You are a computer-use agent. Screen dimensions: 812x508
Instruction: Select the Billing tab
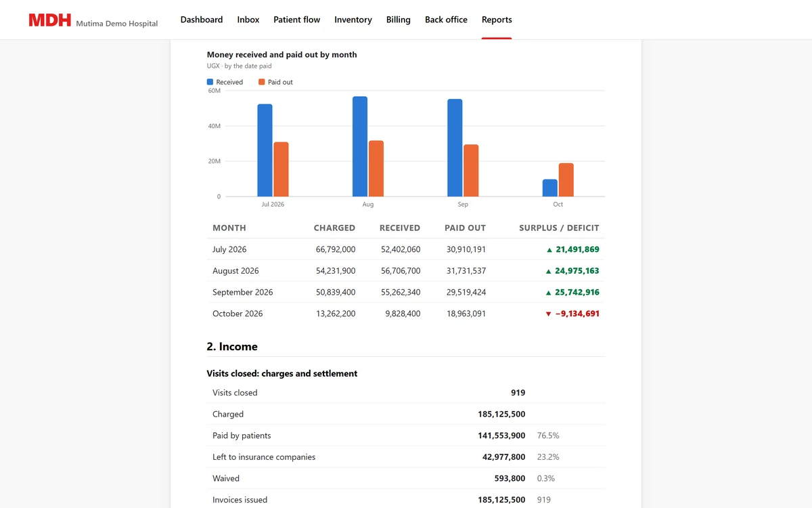coord(399,20)
